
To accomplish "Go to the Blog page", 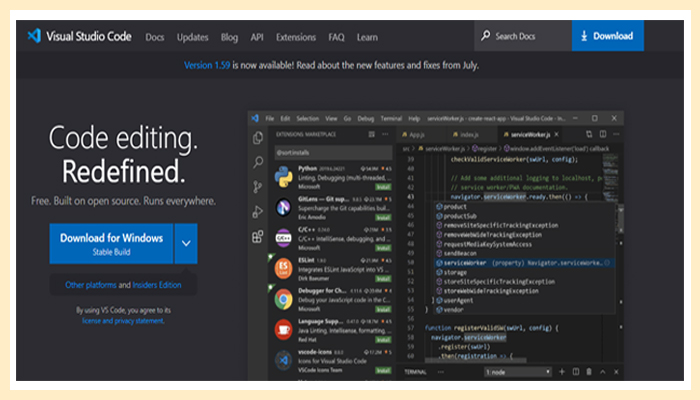I will 229,38.
